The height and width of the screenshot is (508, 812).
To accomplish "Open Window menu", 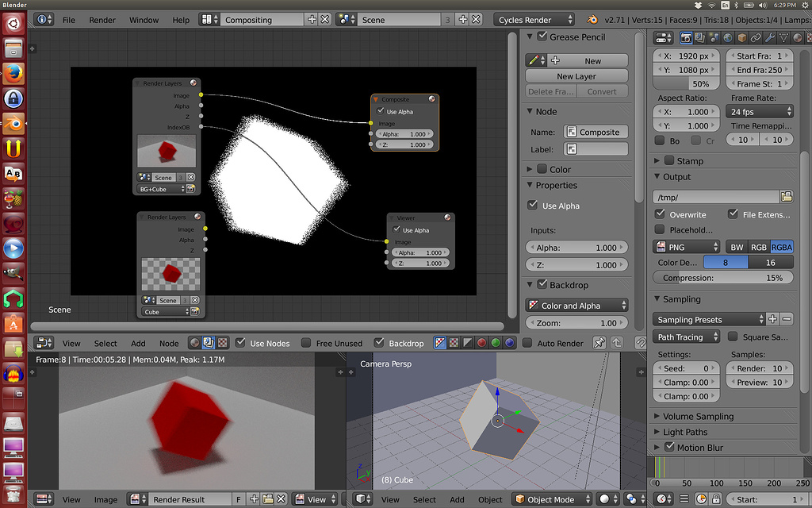I will (144, 20).
